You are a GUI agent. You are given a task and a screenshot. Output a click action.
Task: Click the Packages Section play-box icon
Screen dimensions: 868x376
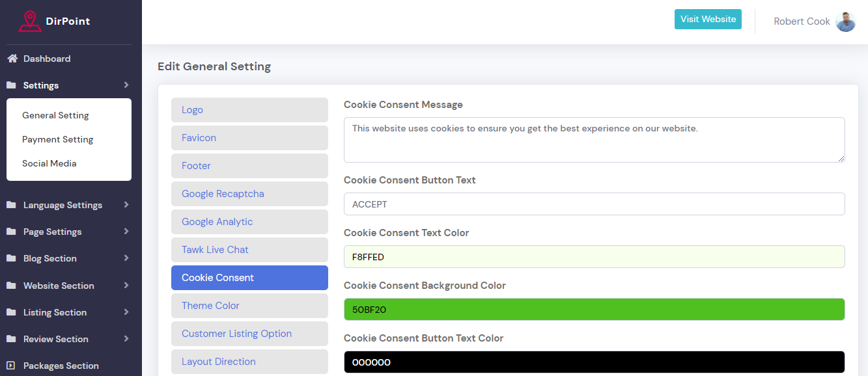[x=11, y=366]
